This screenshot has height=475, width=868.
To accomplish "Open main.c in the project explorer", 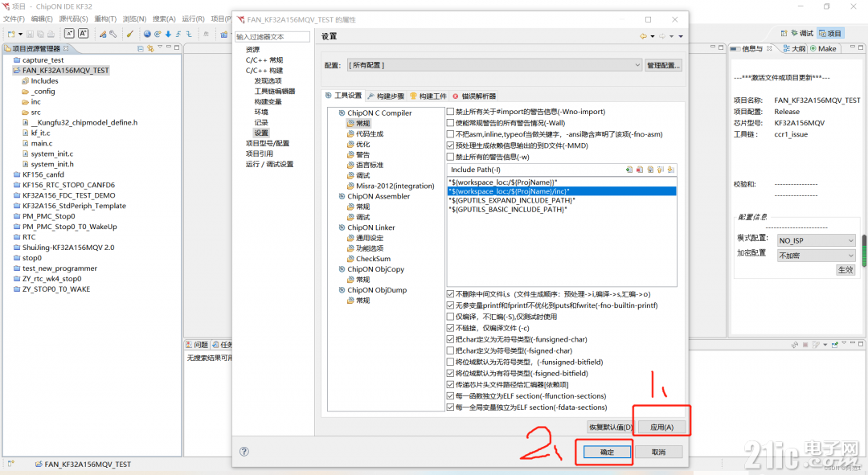I will 38,143.
